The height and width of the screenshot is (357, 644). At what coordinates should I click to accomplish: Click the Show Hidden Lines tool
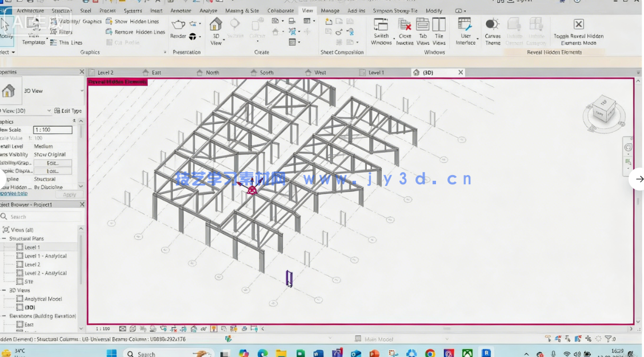click(131, 22)
